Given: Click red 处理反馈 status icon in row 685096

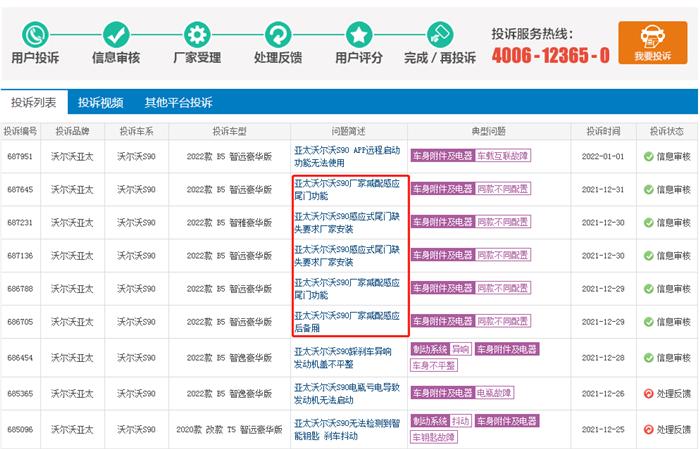Looking at the screenshot, I should click(x=649, y=429).
